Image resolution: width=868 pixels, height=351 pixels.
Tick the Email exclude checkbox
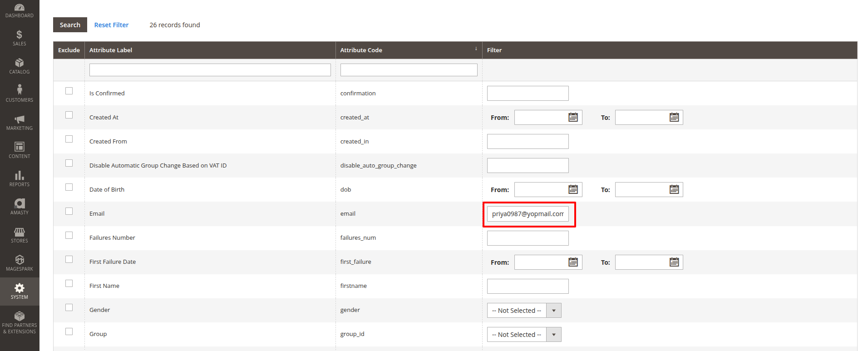click(x=69, y=211)
